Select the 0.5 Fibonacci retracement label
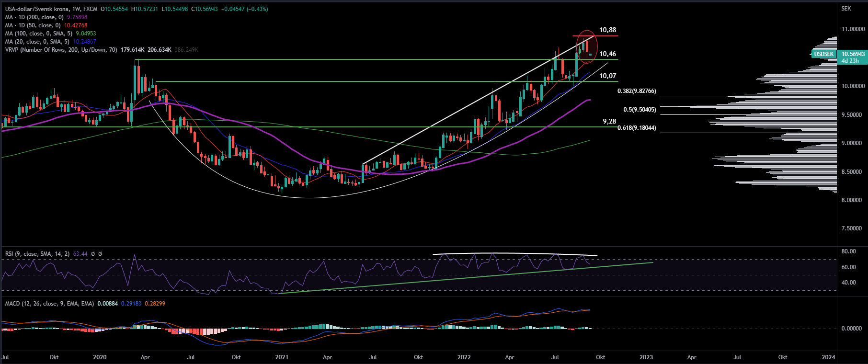Screen dimensions: 868x364 click(x=640, y=110)
